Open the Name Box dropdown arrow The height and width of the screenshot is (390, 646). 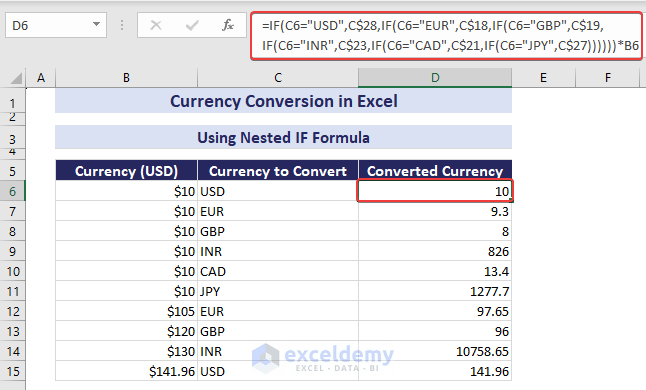(96, 25)
